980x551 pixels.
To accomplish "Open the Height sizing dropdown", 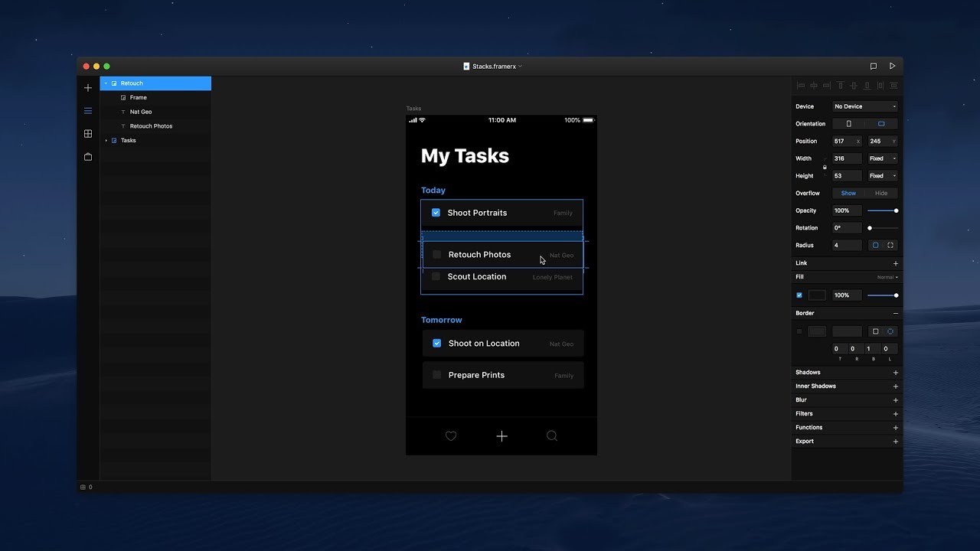I will click(x=882, y=176).
